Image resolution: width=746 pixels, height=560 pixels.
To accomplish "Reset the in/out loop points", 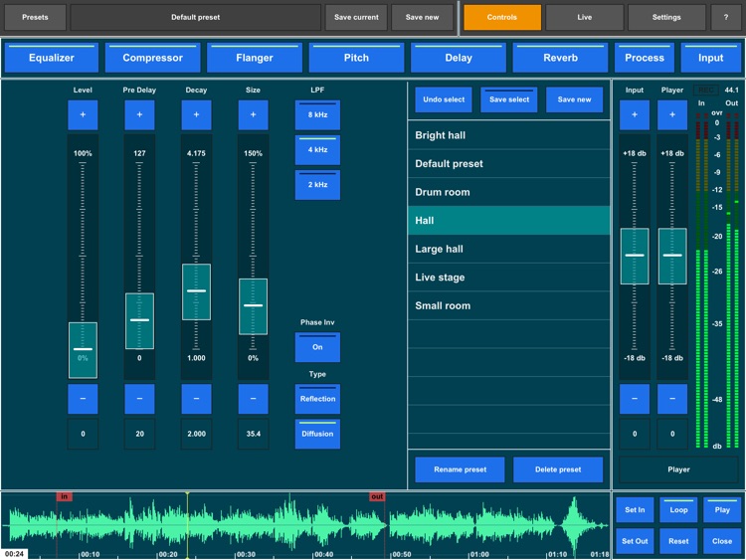I will click(x=678, y=541).
